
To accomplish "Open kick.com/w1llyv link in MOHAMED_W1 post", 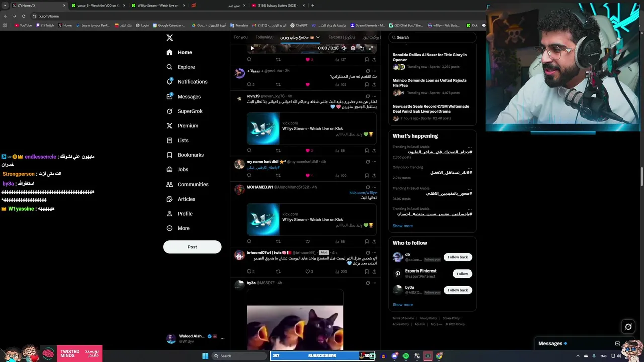I will click(x=363, y=192).
